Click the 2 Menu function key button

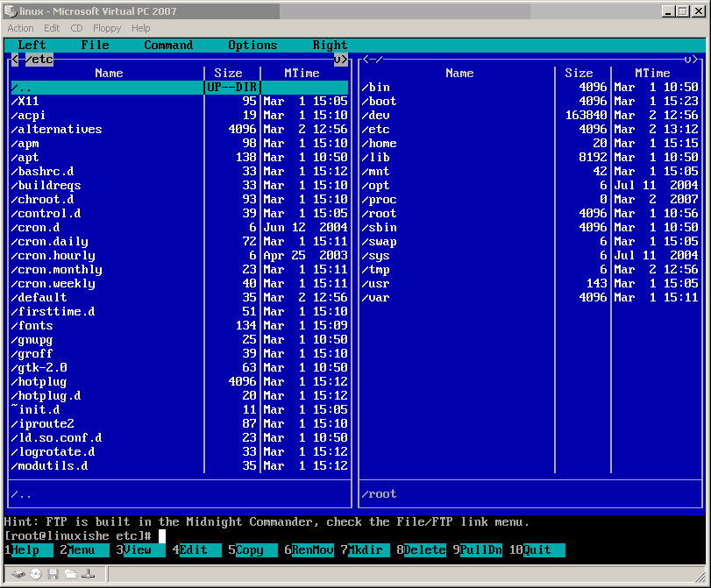[84, 550]
